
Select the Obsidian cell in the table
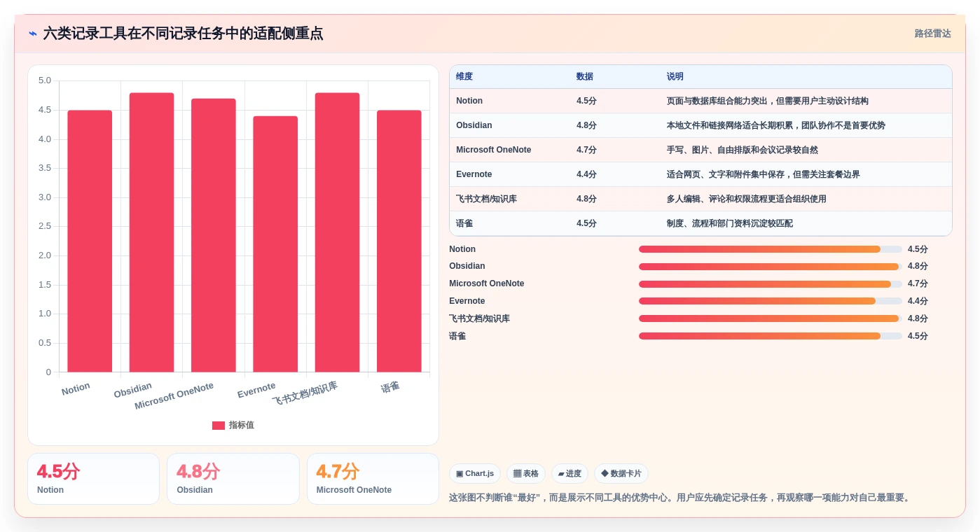[474, 125]
